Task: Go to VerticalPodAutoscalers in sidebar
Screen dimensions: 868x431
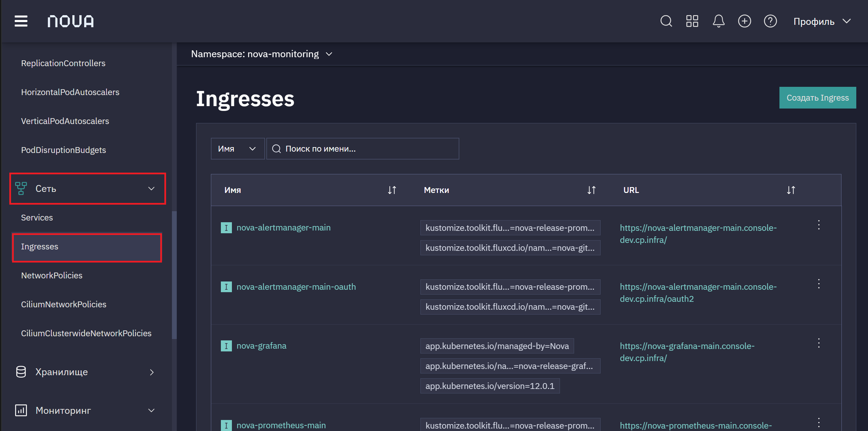Action: [65, 121]
